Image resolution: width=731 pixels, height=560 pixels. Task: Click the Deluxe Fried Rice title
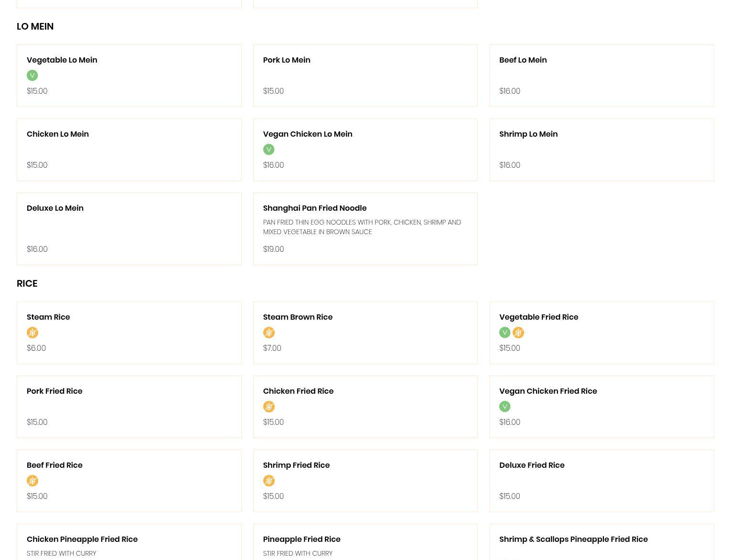(531, 465)
